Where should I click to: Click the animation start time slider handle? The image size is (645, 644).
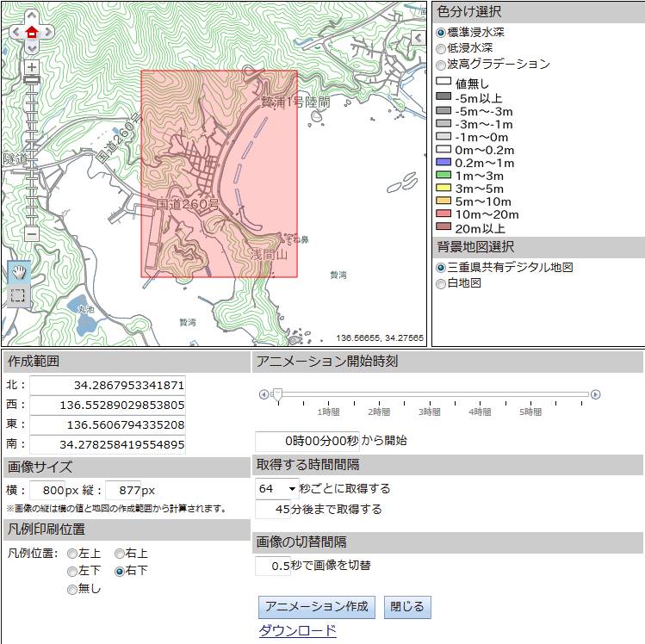pyautogui.click(x=276, y=394)
